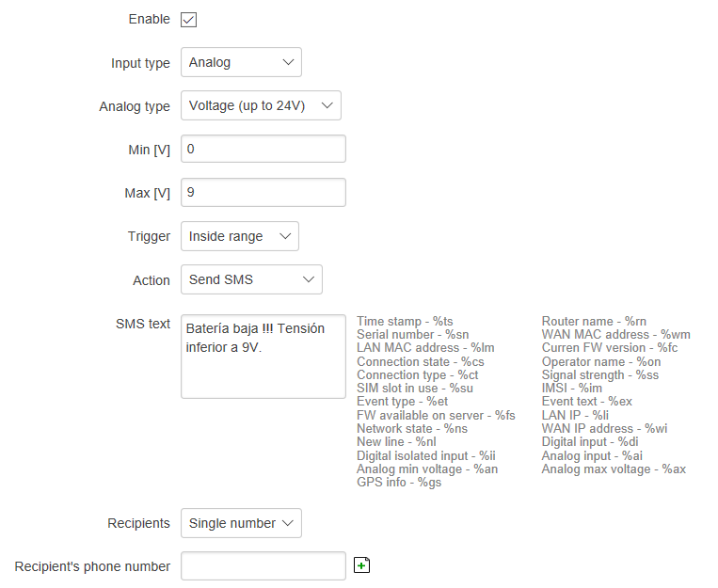Click the Signal strength - %ss hint
718x588 pixels.
599,374
